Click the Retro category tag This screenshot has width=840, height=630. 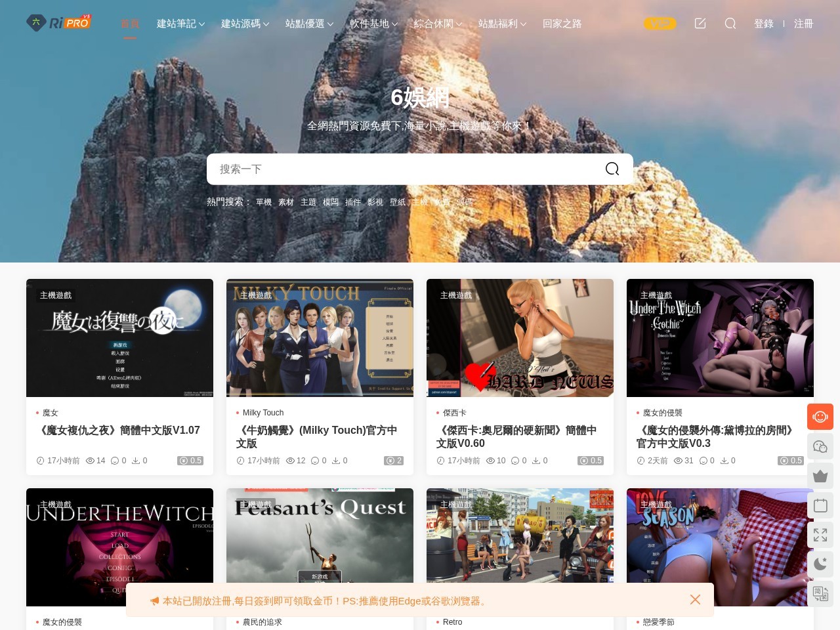pyautogui.click(x=452, y=622)
